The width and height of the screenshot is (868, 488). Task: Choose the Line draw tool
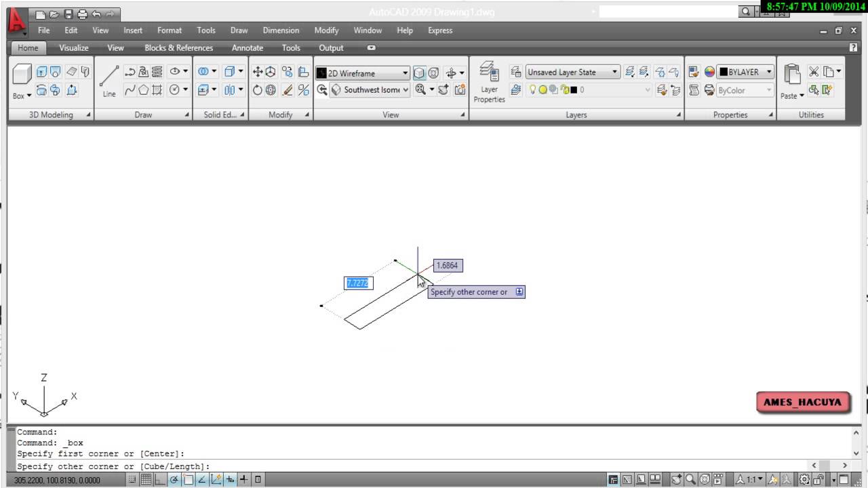pos(109,81)
